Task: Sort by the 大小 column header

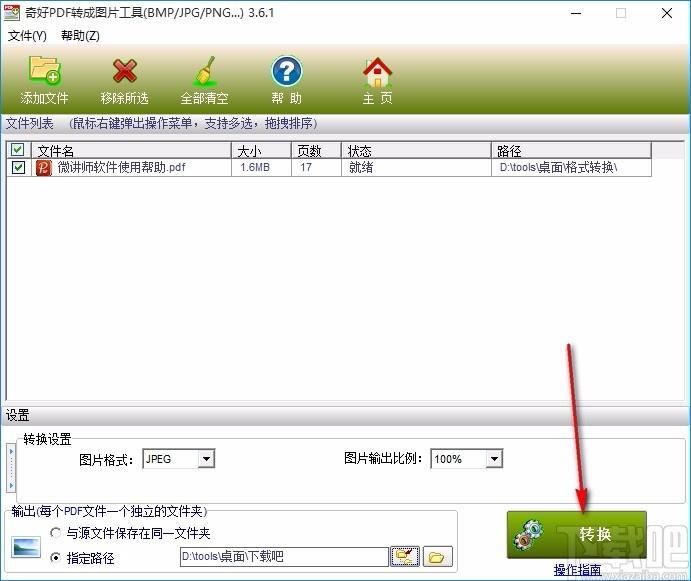Action: pyautogui.click(x=261, y=151)
